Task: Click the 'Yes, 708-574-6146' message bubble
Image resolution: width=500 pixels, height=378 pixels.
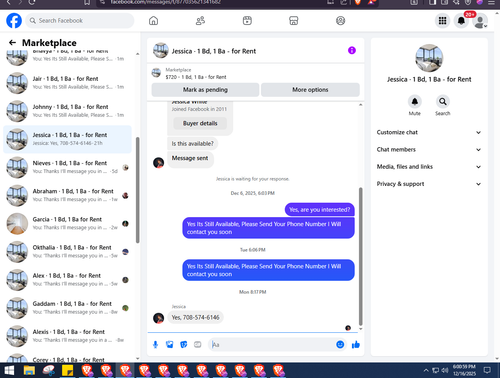Action: pos(195,317)
